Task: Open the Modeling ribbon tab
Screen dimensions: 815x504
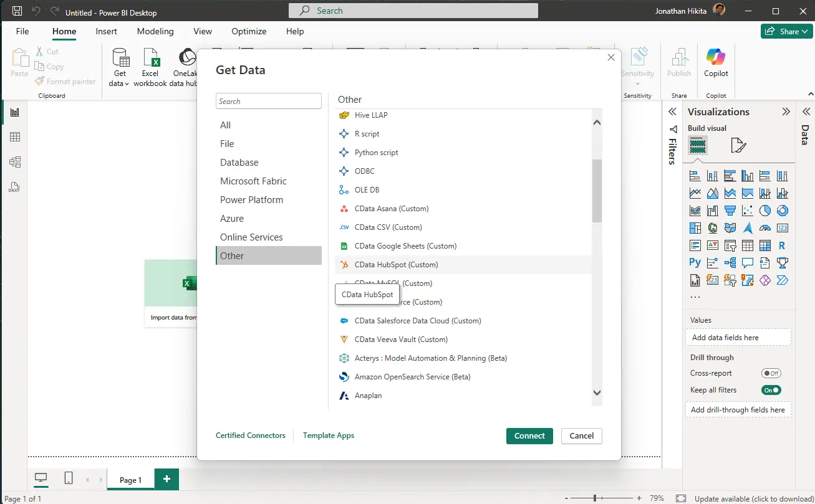Action: coord(155,31)
